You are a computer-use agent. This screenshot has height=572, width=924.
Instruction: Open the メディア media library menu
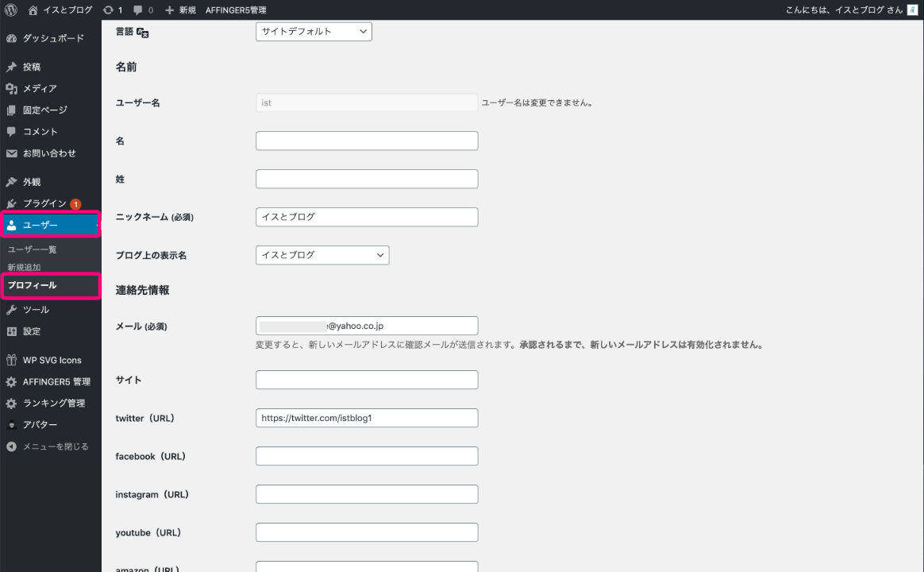pyautogui.click(x=40, y=88)
